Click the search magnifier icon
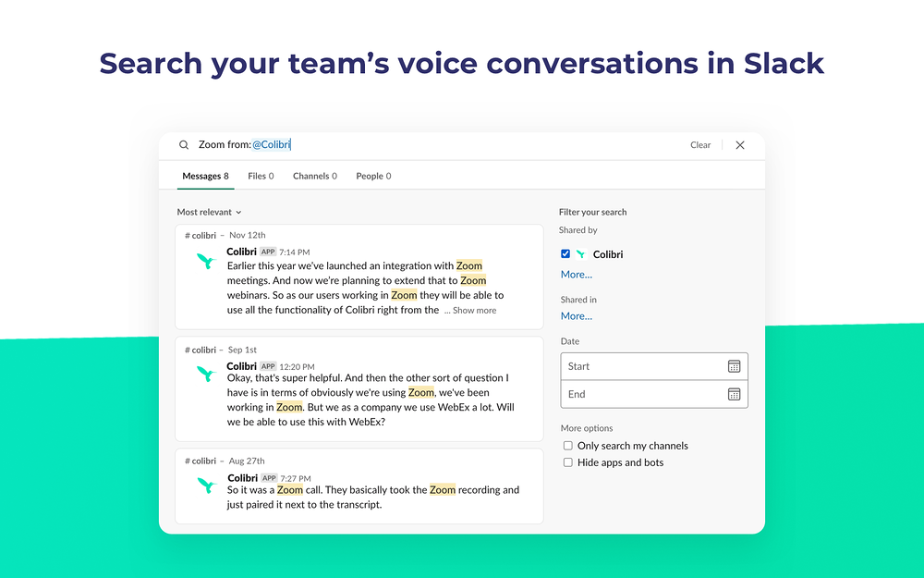The height and width of the screenshot is (578, 924). click(184, 145)
